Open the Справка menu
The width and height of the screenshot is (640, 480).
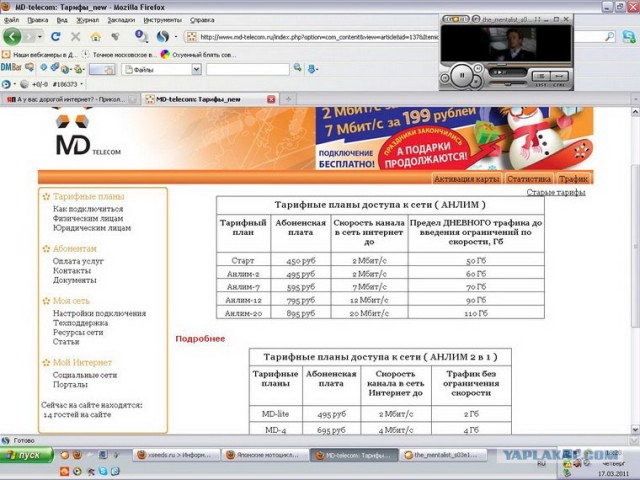[202, 20]
